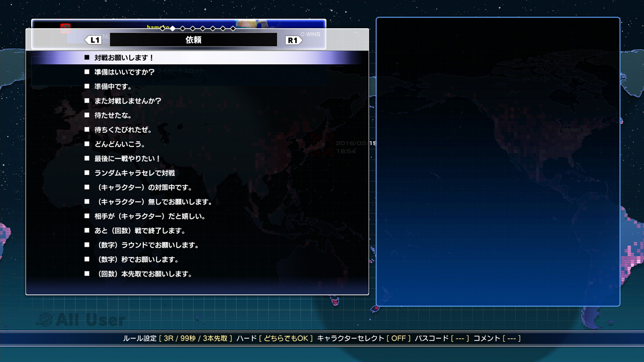Click the パスコード entry in bottom bar
The height and width of the screenshot is (362, 644).
pyautogui.click(x=442, y=338)
